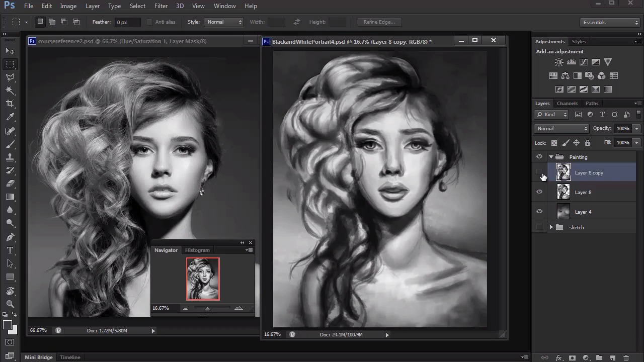Pick the Eyedropper tool

tap(10, 117)
